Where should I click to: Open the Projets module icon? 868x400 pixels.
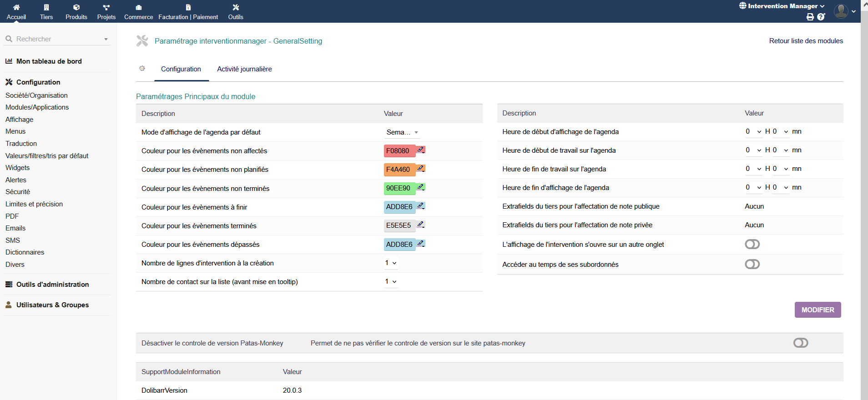click(x=106, y=7)
